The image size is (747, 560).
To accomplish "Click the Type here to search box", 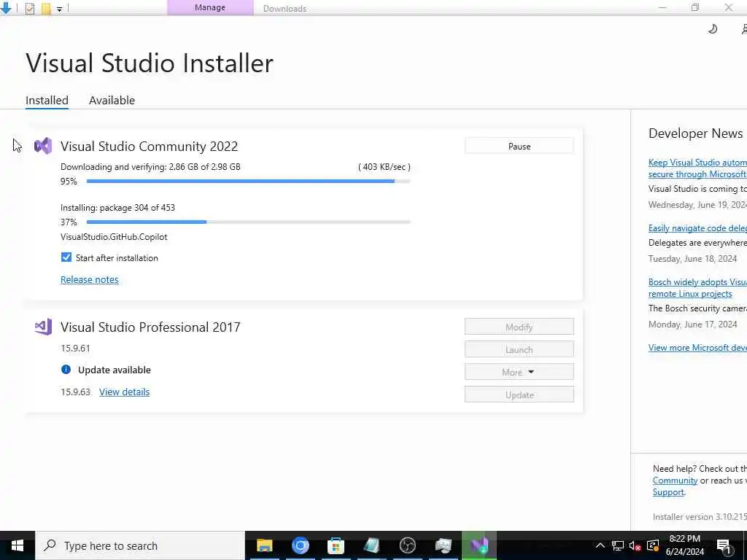I will [x=140, y=545].
